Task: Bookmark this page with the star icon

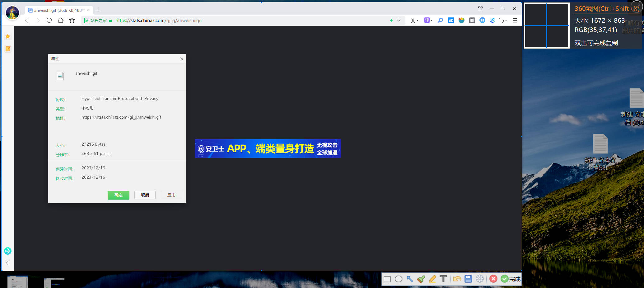Action: tap(72, 21)
